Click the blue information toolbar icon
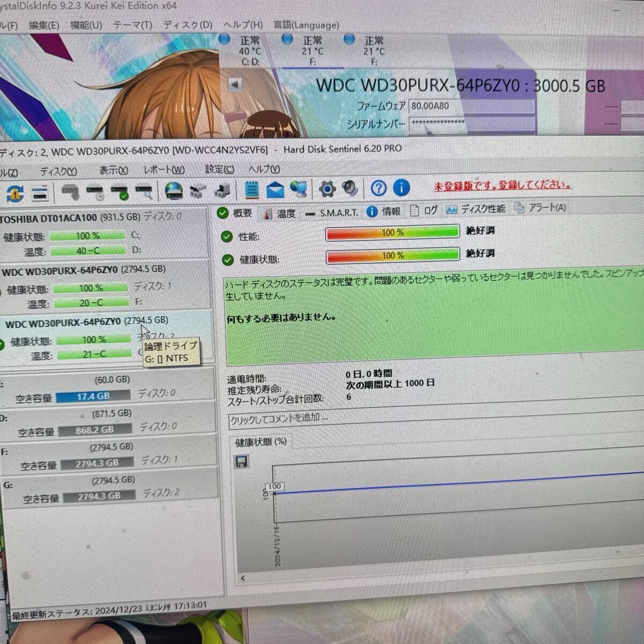This screenshot has width=644, height=644. (401, 189)
